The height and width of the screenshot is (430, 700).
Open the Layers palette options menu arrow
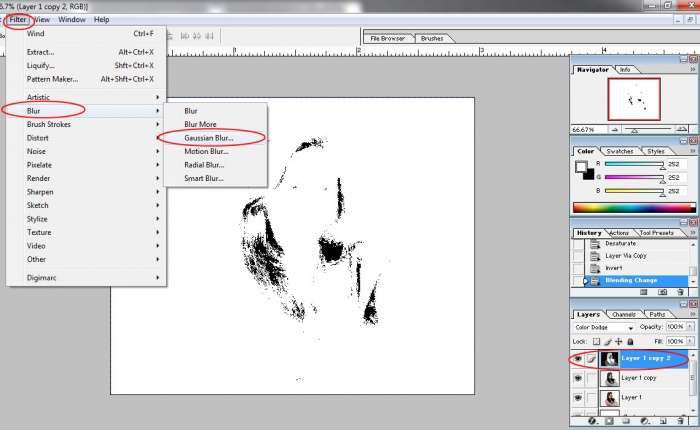click(693, 314)
